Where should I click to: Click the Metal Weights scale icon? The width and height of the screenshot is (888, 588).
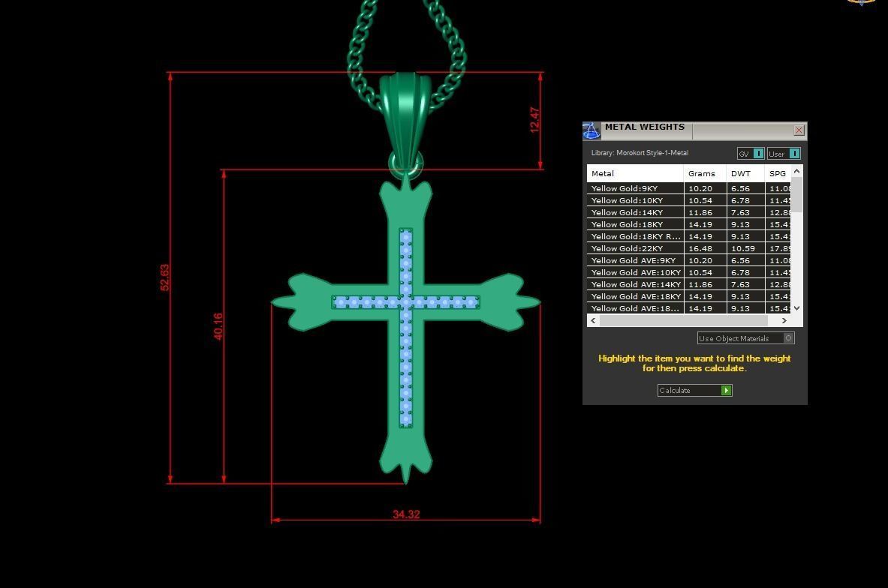pos(591,130)
